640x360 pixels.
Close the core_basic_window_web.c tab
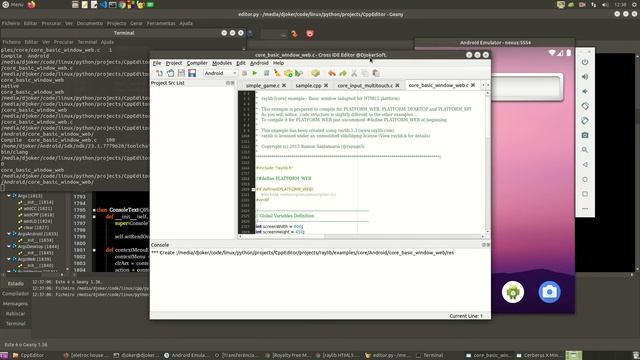click(473, 85)
